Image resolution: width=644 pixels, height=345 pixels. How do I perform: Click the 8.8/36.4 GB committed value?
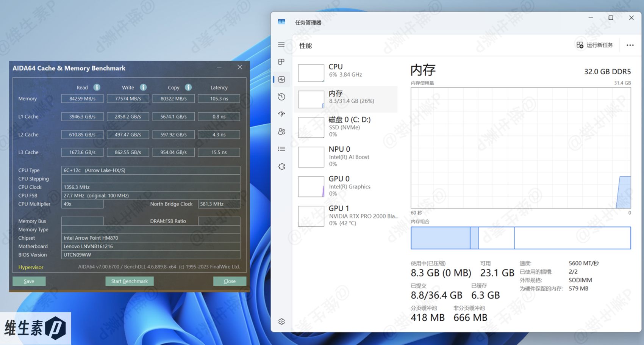point(436,295)
